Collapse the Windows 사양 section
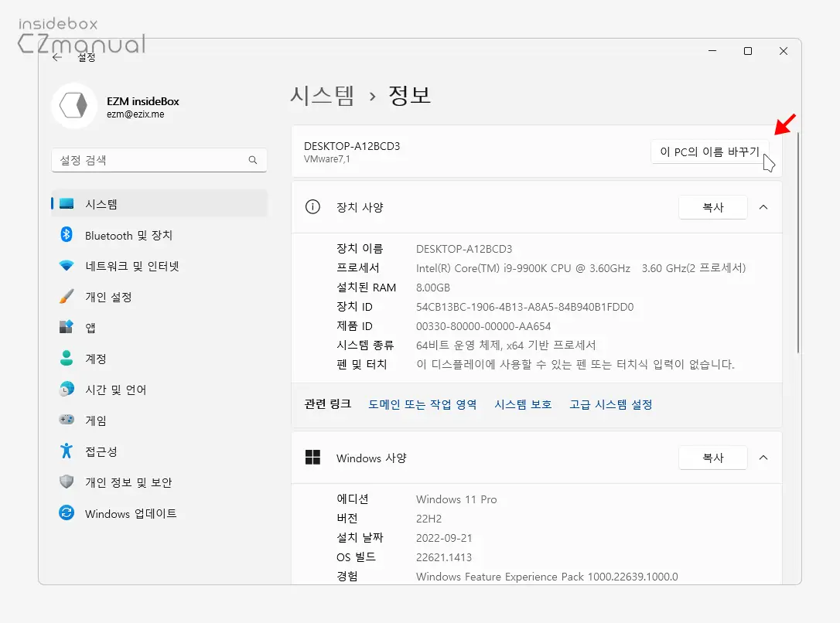Screen dimensions: 840x623 click(x=763, y=458)
